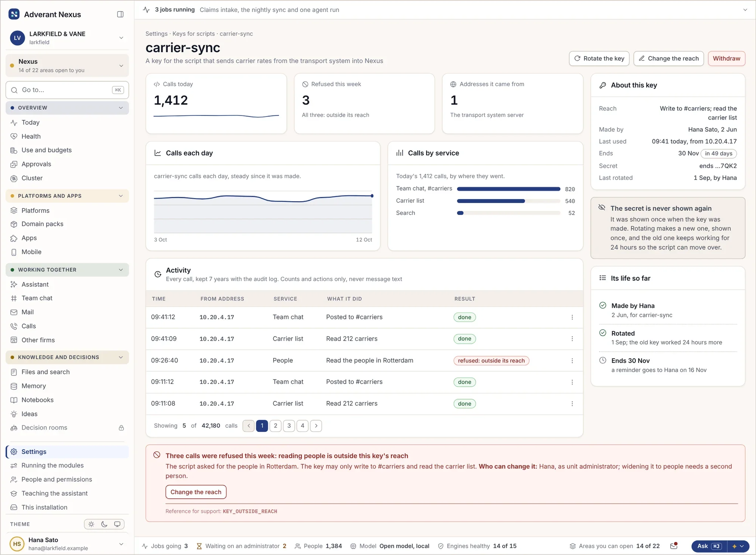The width and height of the screenshot is (756, 555).
Task: Switch to system theme
Action: coord(117,524)
